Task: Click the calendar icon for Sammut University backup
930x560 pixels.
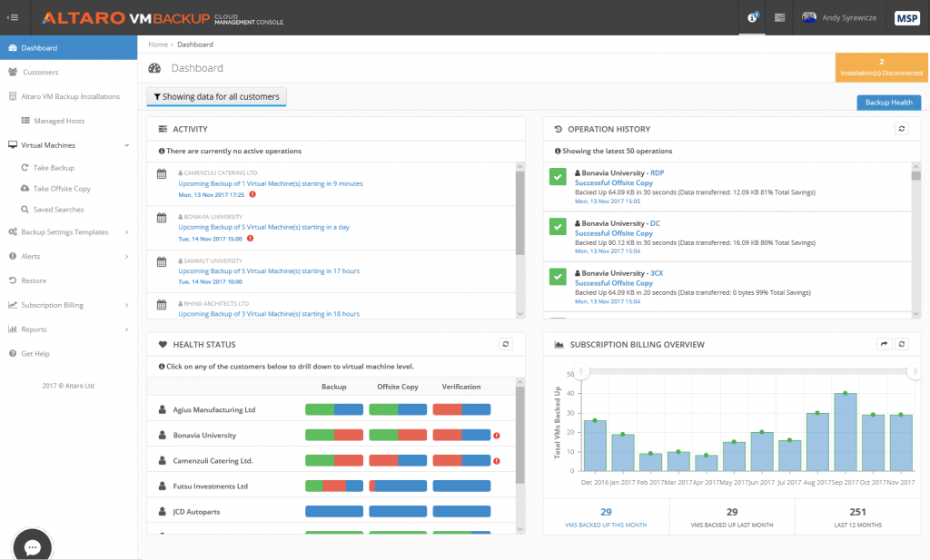Action: pos(162,261)
